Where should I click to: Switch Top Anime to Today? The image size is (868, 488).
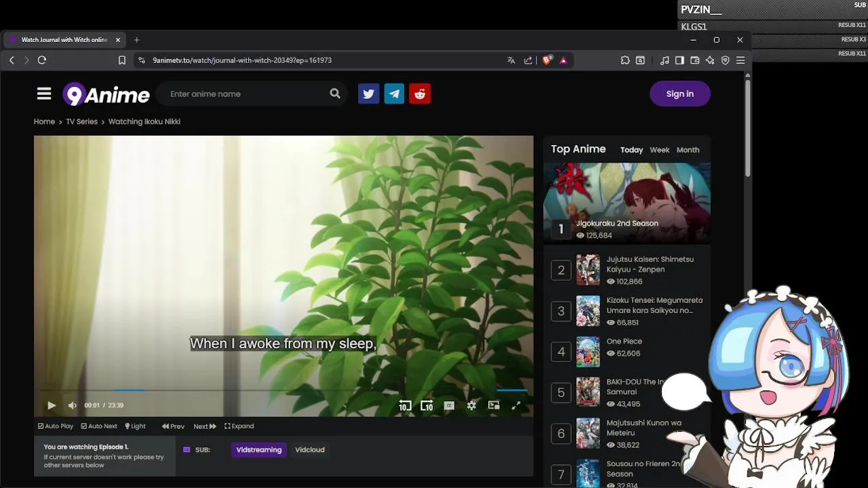(x=631, y=150)
